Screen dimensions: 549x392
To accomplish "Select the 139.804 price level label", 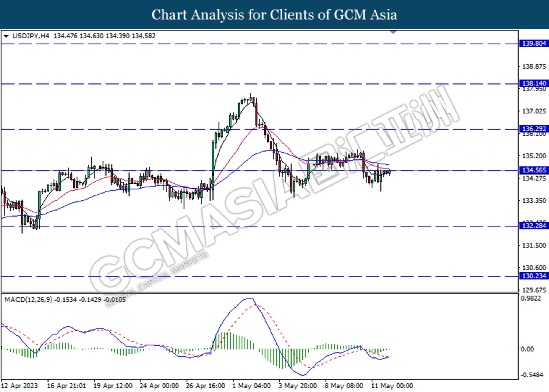I will click(534, 43).
